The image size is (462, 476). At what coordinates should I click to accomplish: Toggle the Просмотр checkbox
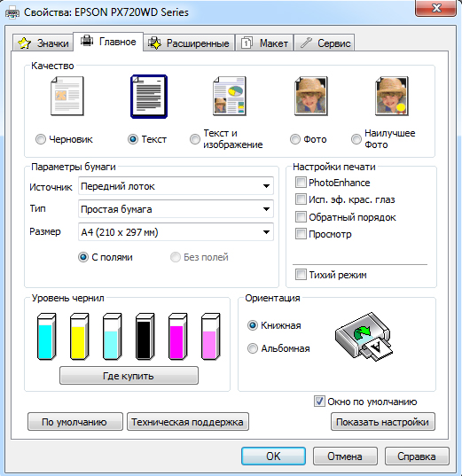301,234
